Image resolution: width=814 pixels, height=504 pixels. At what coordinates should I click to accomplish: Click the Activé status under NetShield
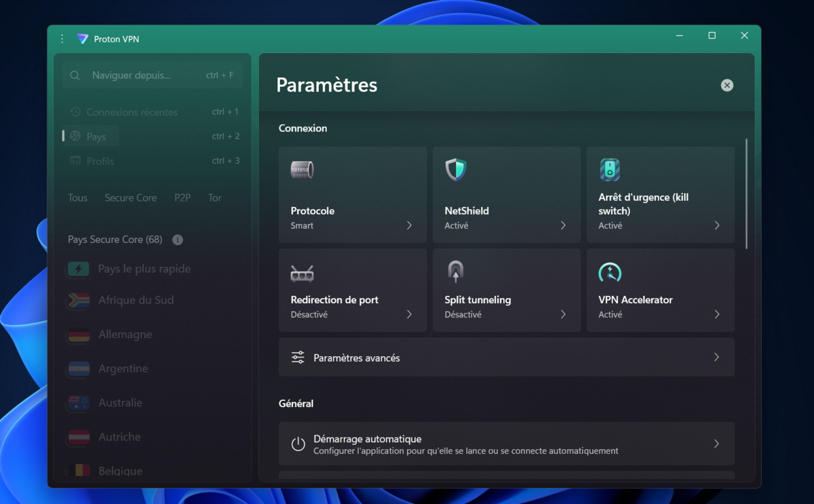coord(456,226)
